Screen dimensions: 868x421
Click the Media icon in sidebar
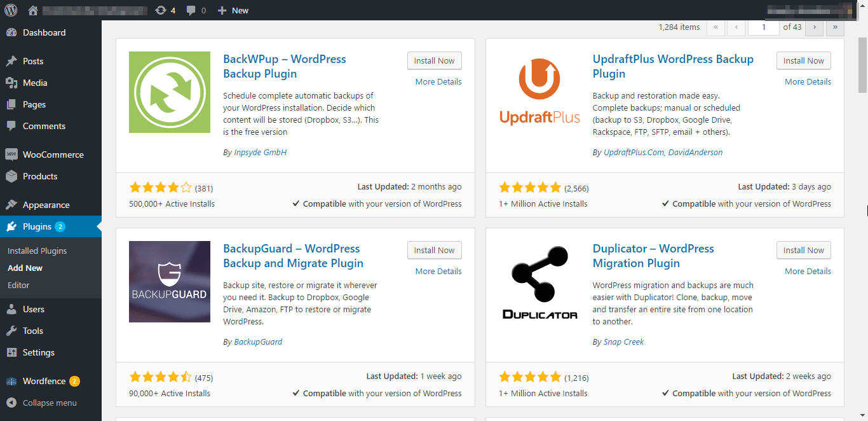click(11, 83)
